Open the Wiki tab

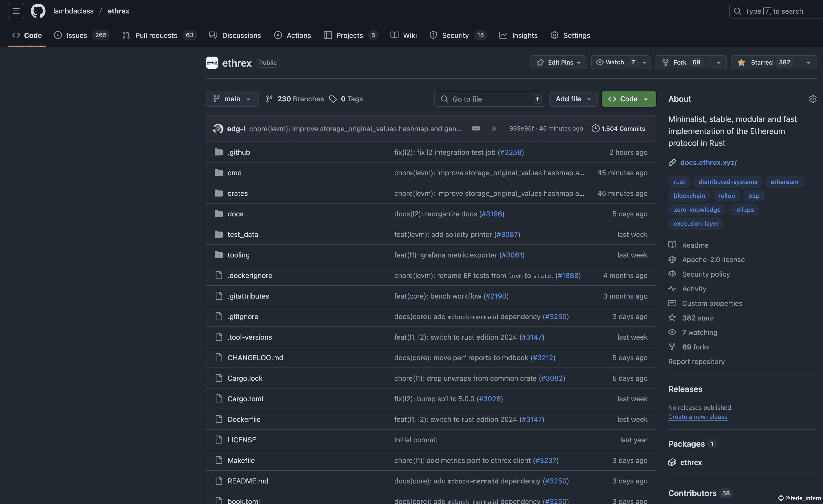(x=404, y=35)
